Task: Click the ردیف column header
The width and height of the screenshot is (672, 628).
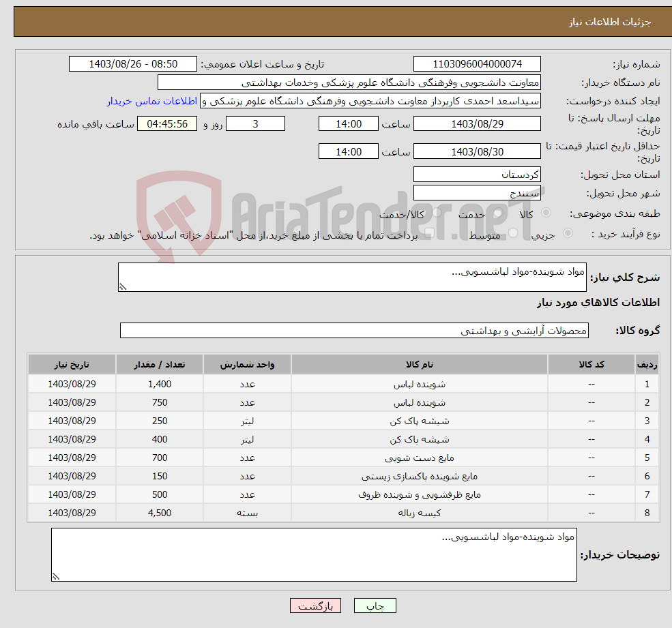Action: 647,365
